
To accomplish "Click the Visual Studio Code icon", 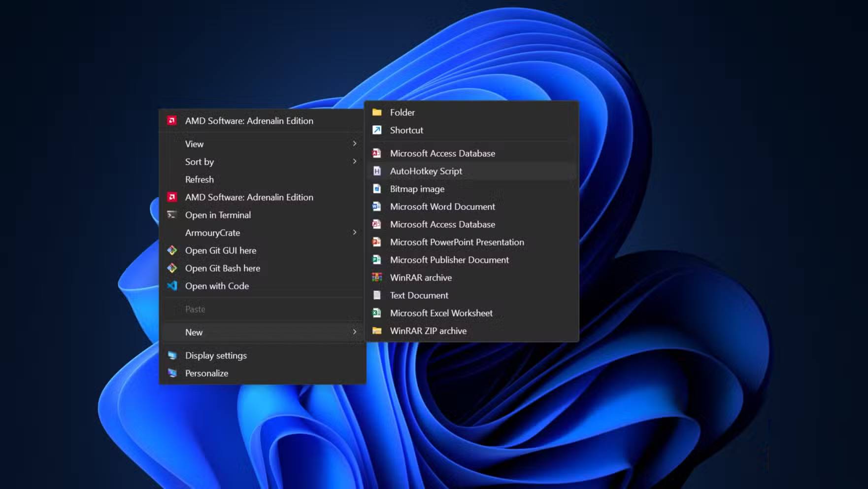I will click(172, 286).
